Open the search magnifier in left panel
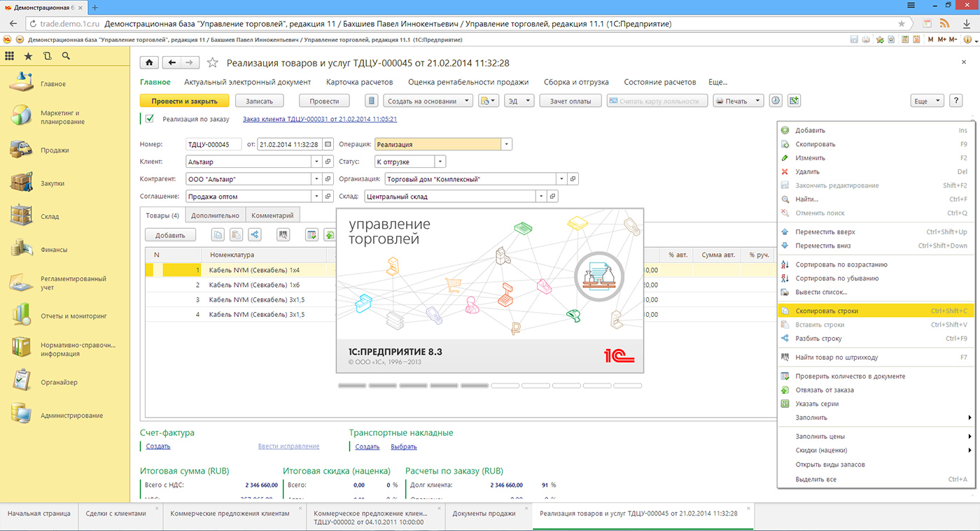 tap(66, 56)
